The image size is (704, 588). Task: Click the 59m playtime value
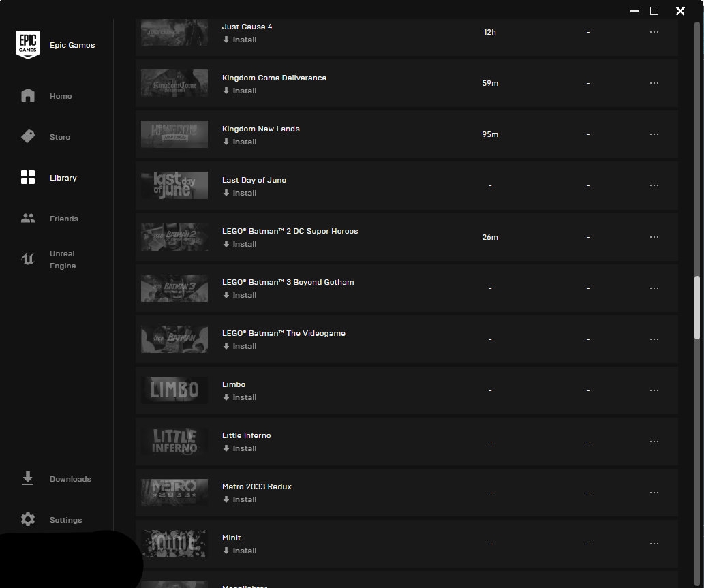click(490, 83)
